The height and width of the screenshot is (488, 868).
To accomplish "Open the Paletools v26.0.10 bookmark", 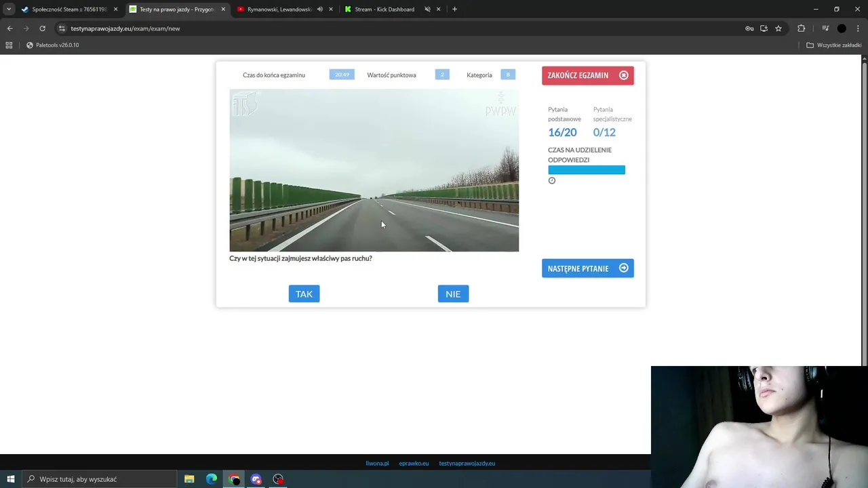I will pyautogui.click(x=52, y=45).
